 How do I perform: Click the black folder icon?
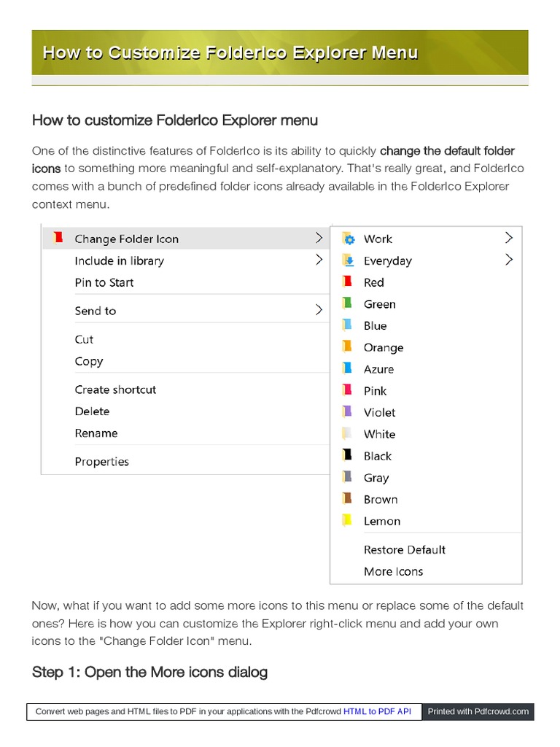point(348,455)
